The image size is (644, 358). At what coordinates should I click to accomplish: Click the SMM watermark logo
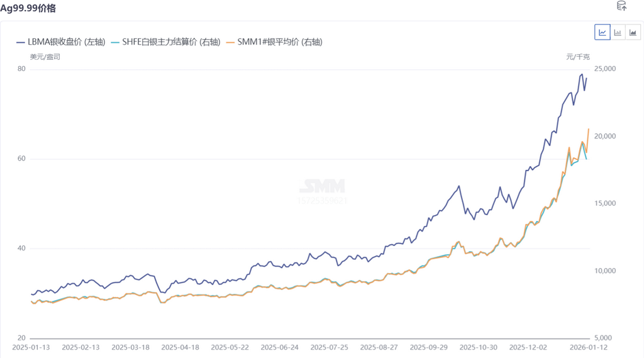pos(321,186)
